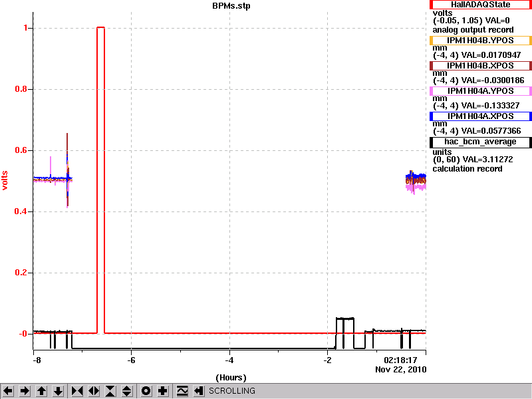Click the 0.6 tick label on y-axis
The height and width of the screenshot is (399, 532).
21,150
